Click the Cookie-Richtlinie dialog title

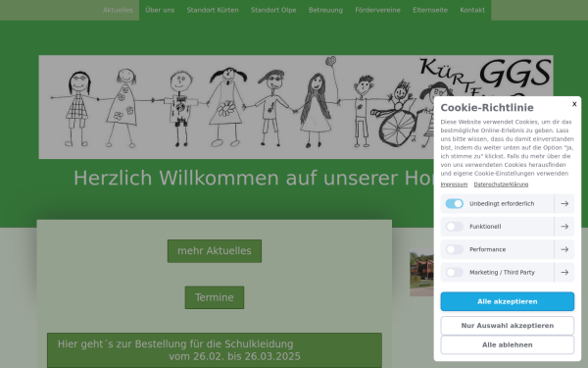tap(487, 108)
